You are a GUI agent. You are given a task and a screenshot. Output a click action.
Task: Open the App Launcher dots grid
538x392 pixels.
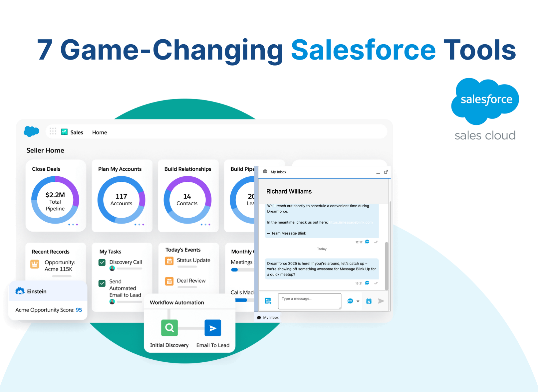53,131
